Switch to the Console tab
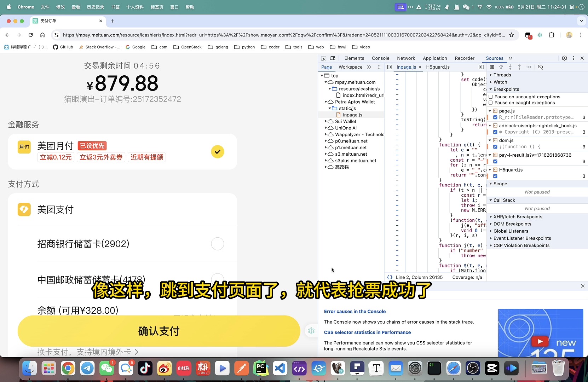The width and height of the screenshot is (588, 382). [380, 58]
